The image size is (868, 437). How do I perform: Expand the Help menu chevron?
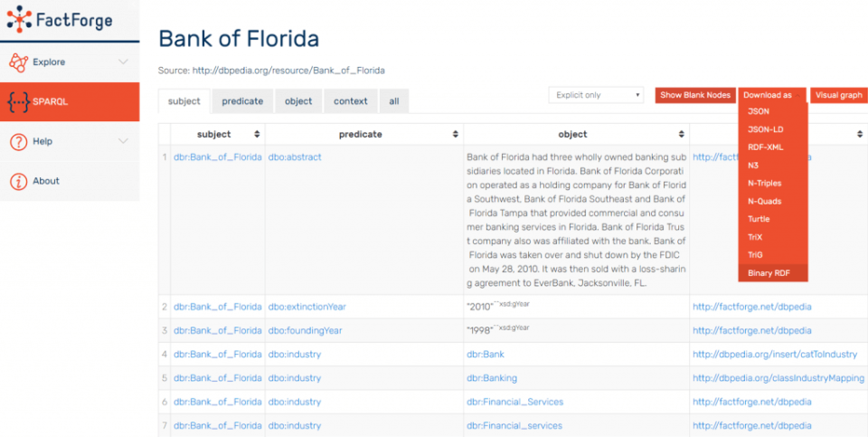pyautogui.click(x=124, y=141)
